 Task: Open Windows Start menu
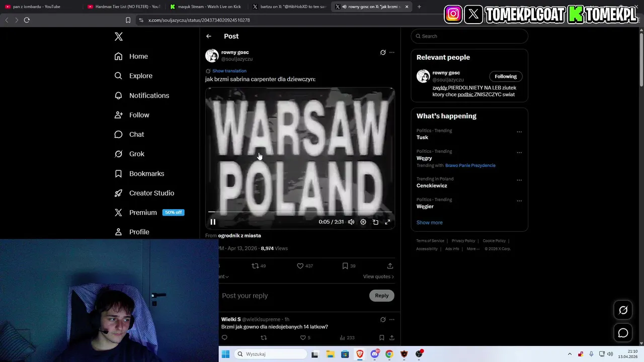pyautogui.click(x=225, y=354)
